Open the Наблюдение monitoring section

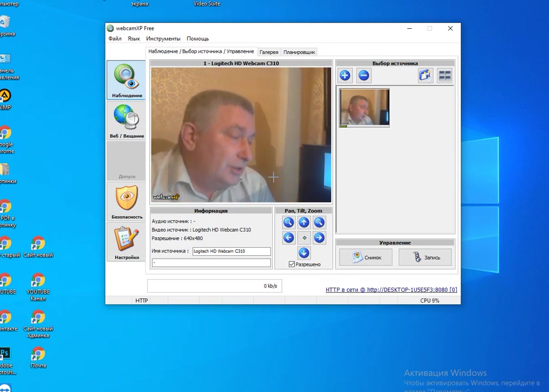(x=126, y=80)
